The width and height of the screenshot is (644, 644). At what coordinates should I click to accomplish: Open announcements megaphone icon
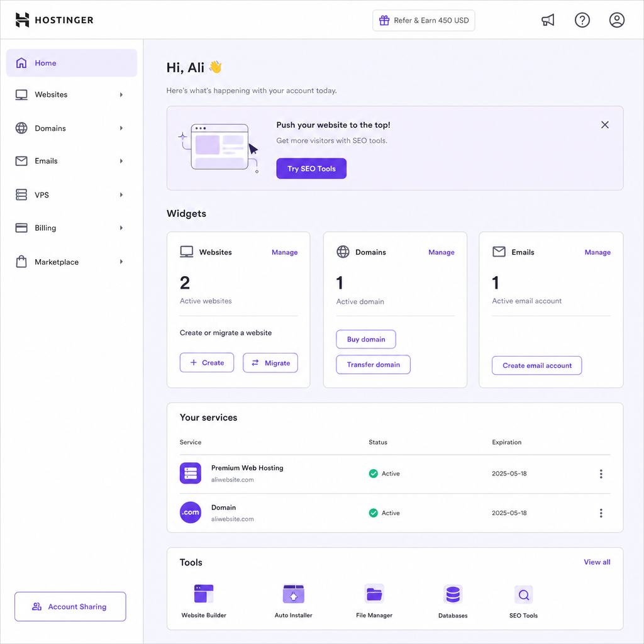(548, 19)
